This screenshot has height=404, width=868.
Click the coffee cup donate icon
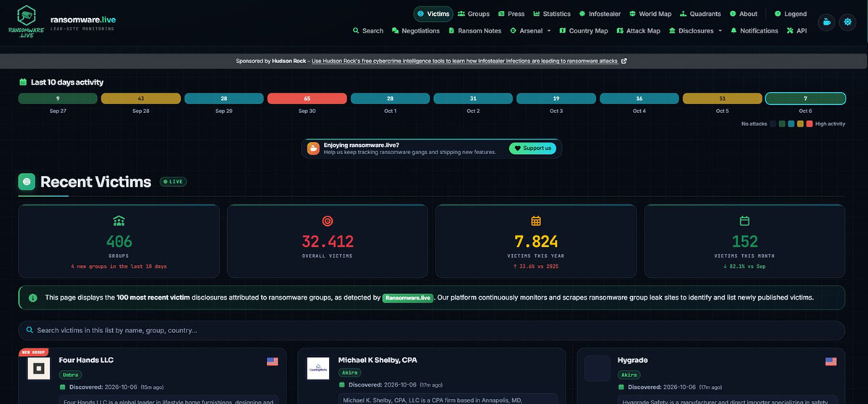coord(826,22)
